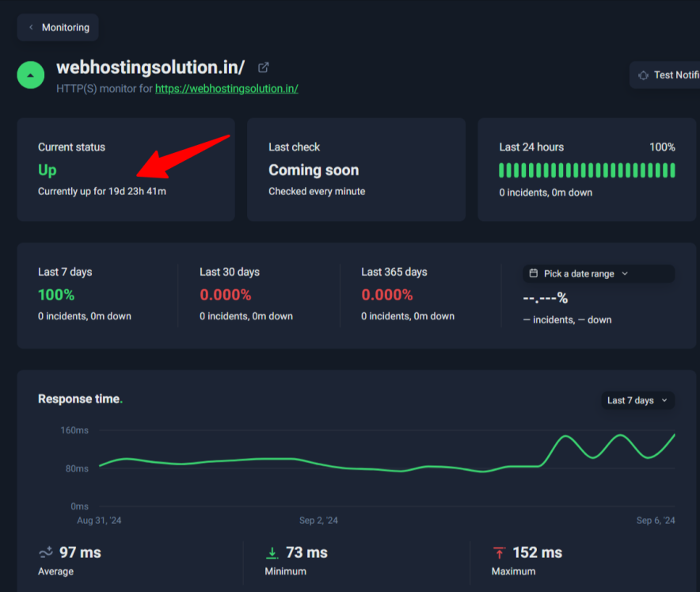The height and width of the screenshot is (592, 700).
Task: Click the back chevron in Monitoring button
Action: pos(31,28)
